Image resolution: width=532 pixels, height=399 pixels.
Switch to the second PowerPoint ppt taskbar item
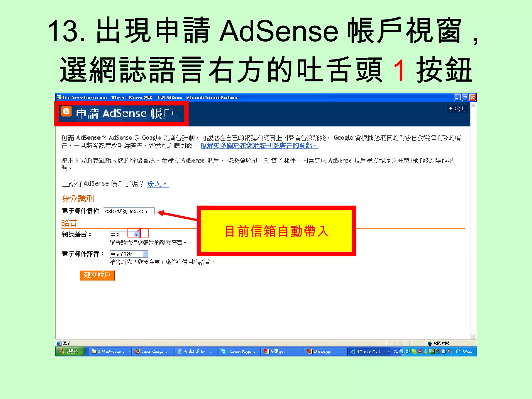point(325,351)
